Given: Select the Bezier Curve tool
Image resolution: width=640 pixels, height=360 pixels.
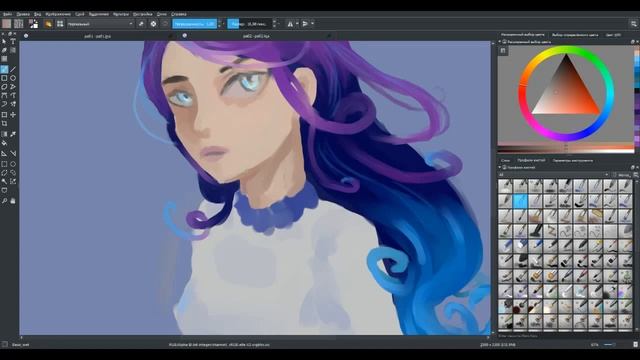Looking at the screenshot, I should tap(4, 96).
